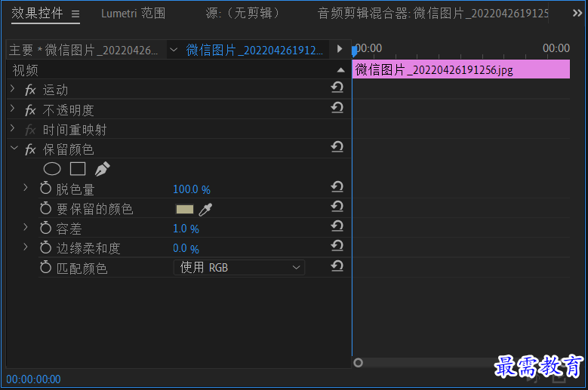The width and height of the screenshot is (588, 390).
Task: Select the pink clip 微信图片_20220426191256.jpg
Action: (461, 69)
